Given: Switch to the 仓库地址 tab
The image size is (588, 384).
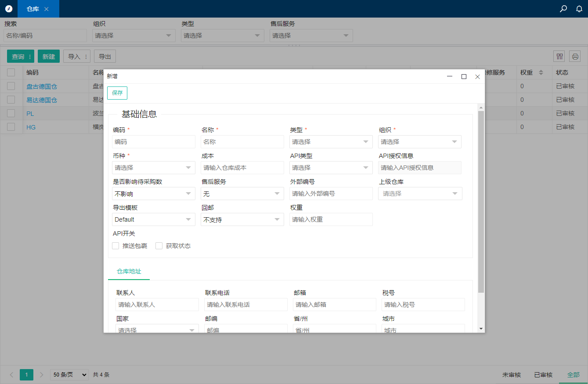Looking at the screenshot, I should (129, 271).
